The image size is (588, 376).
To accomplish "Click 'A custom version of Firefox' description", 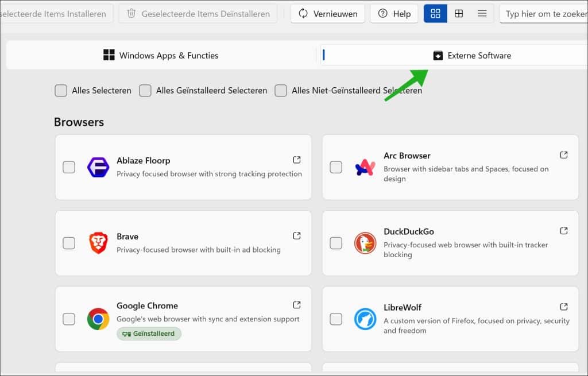I will (x=476, y=325).
